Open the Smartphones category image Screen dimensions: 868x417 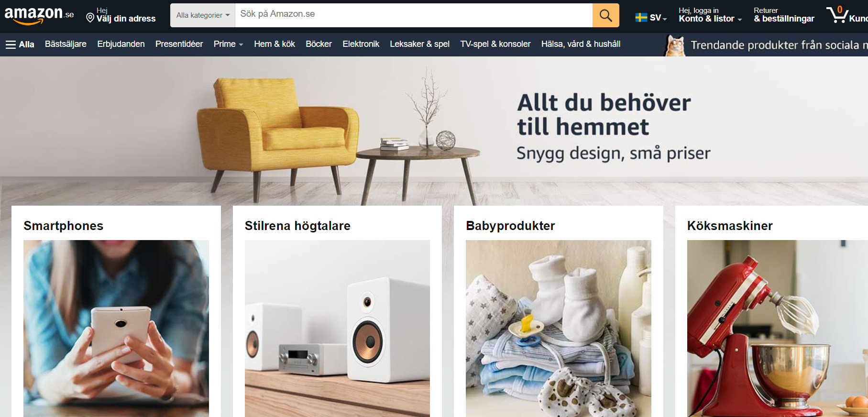(x=116, y=329)
